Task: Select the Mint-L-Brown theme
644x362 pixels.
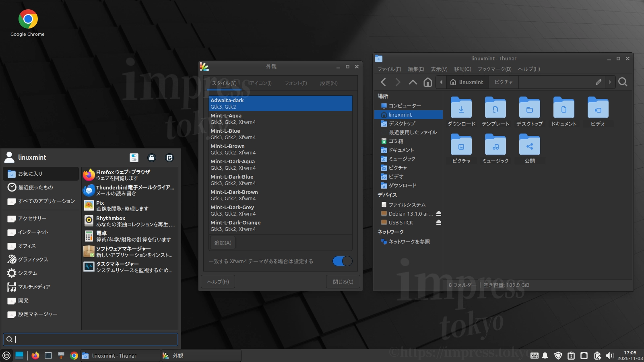Action: point(281,149)
